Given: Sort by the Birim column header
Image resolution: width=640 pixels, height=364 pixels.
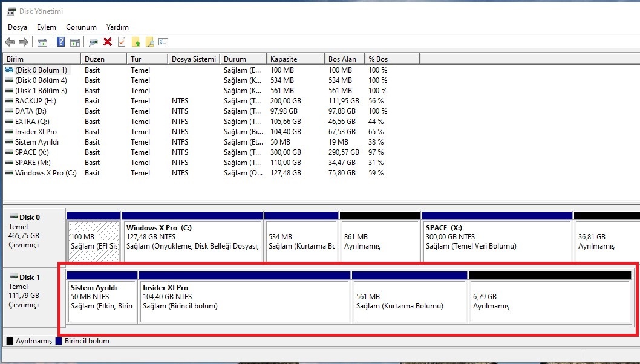Looking at the screenshot, I should click(x=42, y=59).
